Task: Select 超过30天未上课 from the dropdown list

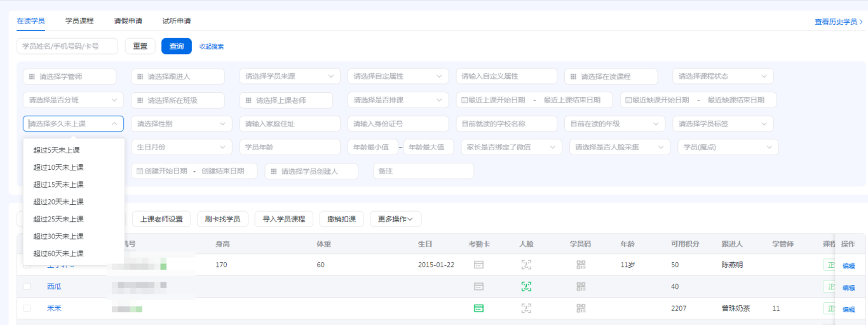Action: (x=58, y=236)
